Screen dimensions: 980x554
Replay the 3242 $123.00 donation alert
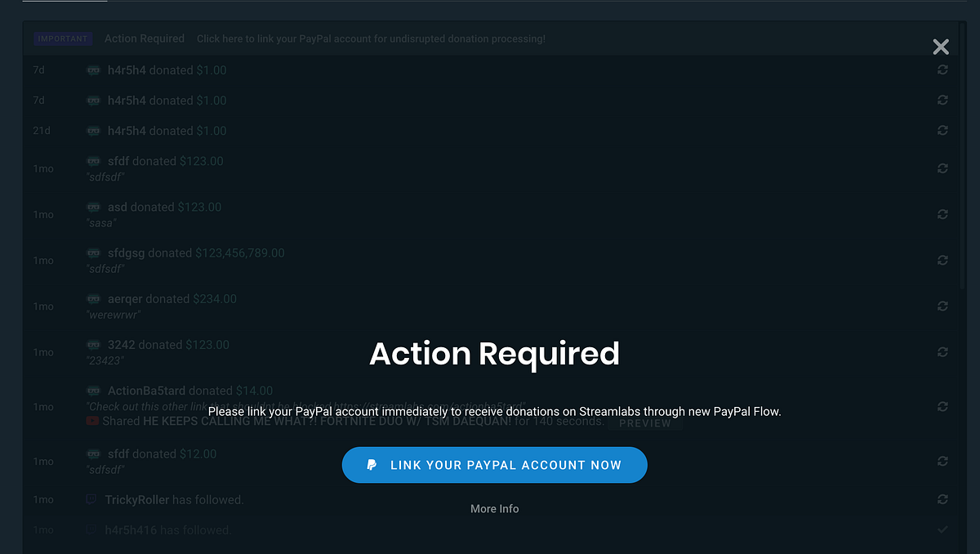click(x=942, y=352)
